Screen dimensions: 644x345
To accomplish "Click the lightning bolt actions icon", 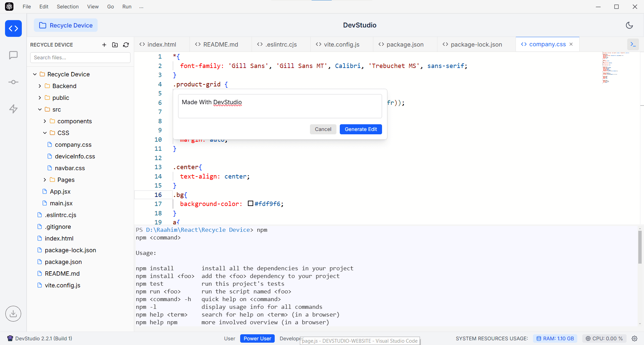I will [x=13, y=109].
